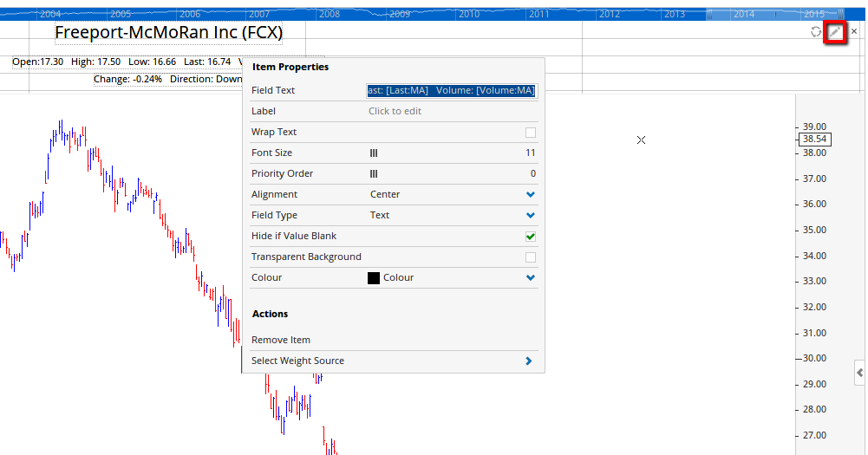Click Field Type value Text
868x455 pixels.
coord(380,215)
